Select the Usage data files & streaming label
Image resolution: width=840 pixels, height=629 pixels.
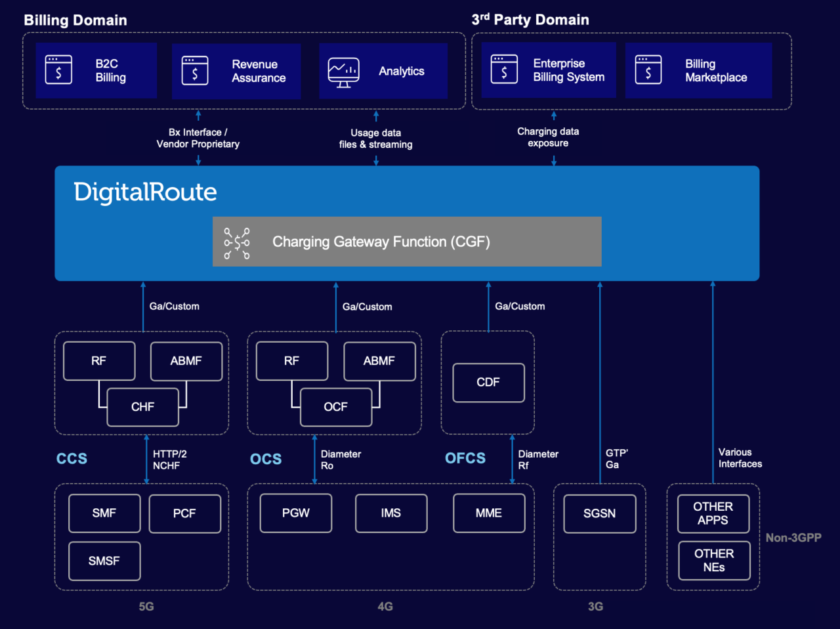click(x=375, y=139)
